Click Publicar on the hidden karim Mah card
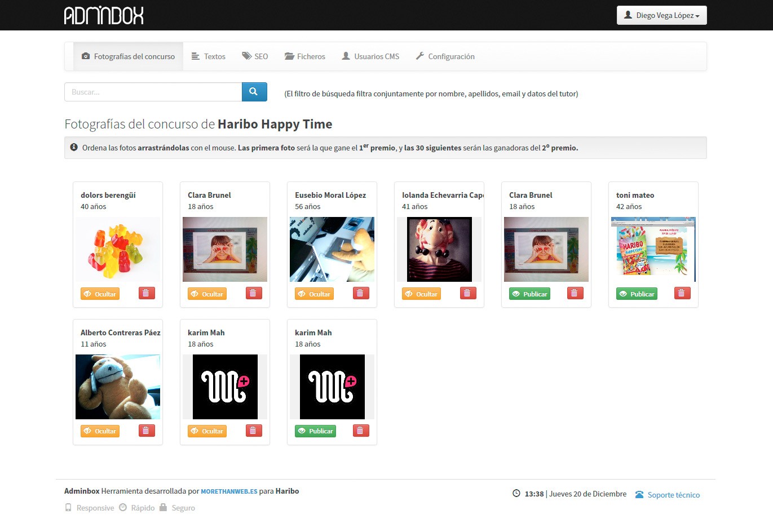This screenshot has width=773, height=532. [x=315, y=431]
